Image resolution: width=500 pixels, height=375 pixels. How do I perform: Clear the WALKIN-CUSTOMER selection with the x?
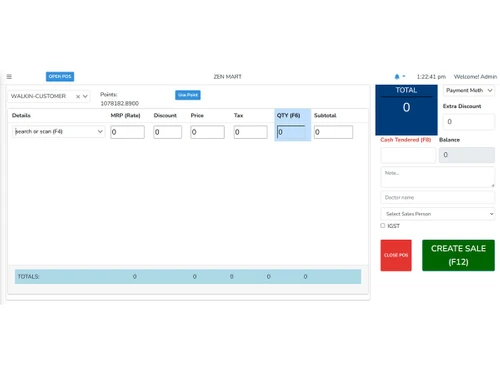(x=78, y=96)
